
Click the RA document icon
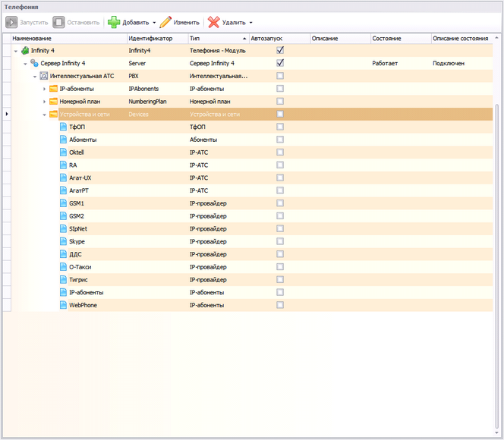click(x=63, y=165)
